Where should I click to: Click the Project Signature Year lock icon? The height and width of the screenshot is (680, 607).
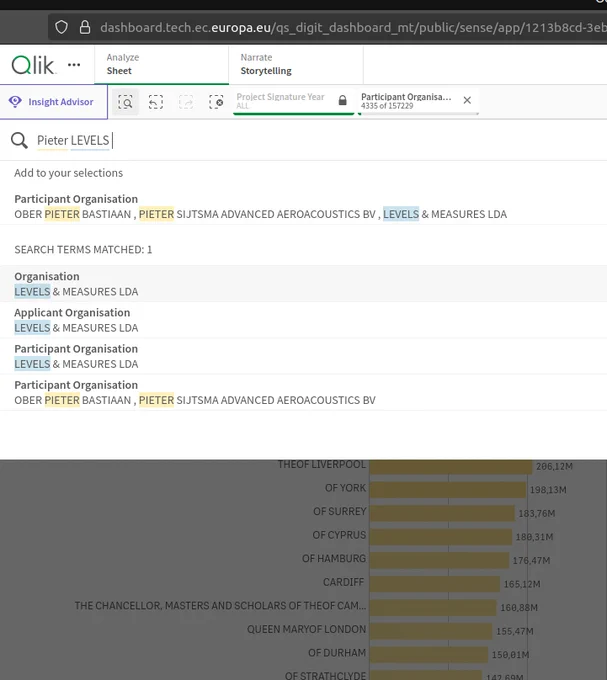[x=343, y=101]
